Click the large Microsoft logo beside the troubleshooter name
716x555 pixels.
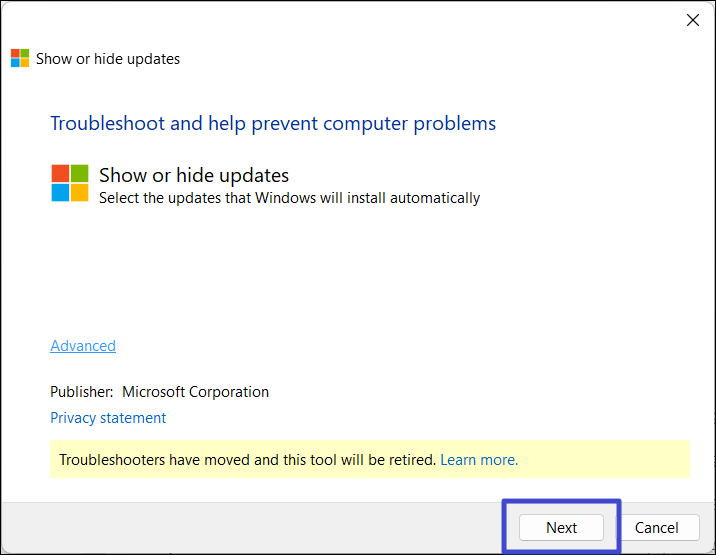click(70, 183)
